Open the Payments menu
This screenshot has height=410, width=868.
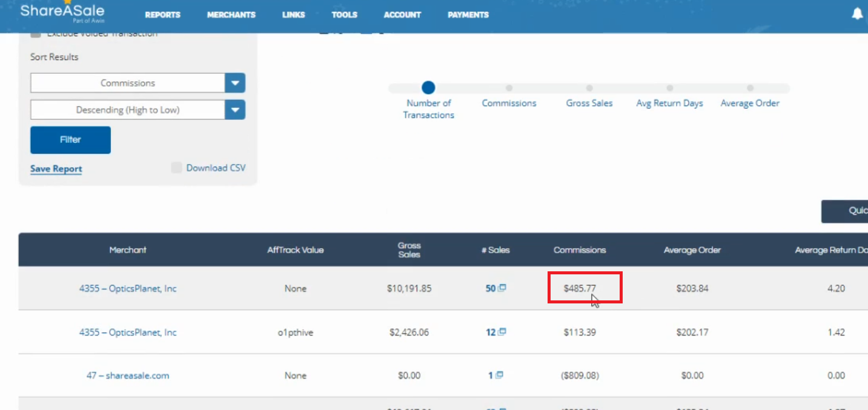pos(468,15)
